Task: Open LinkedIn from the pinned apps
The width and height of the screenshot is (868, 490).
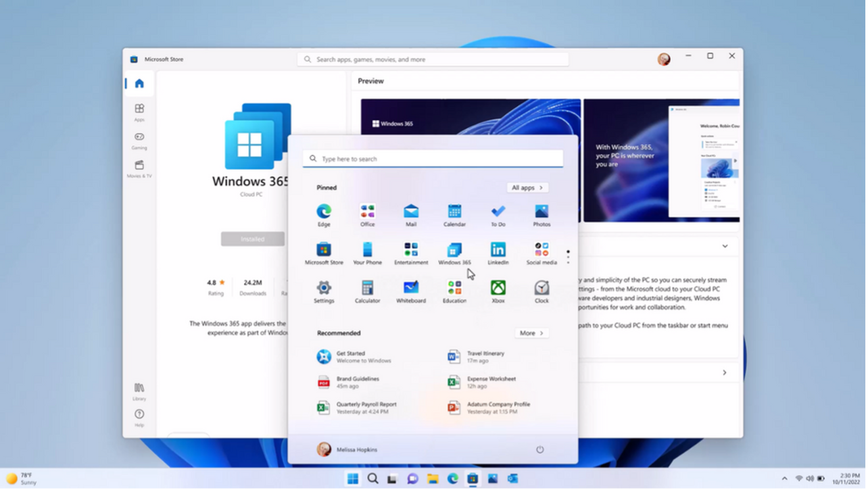Action: 498,253
